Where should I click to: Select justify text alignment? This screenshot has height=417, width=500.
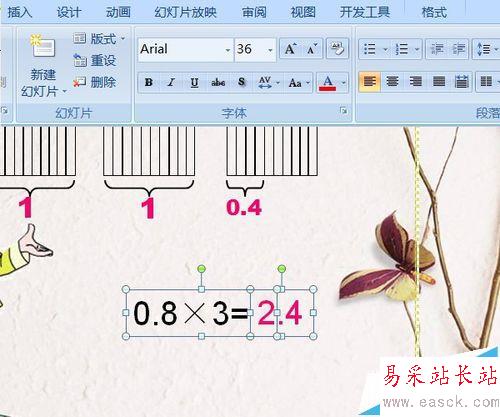pos(439,81)
